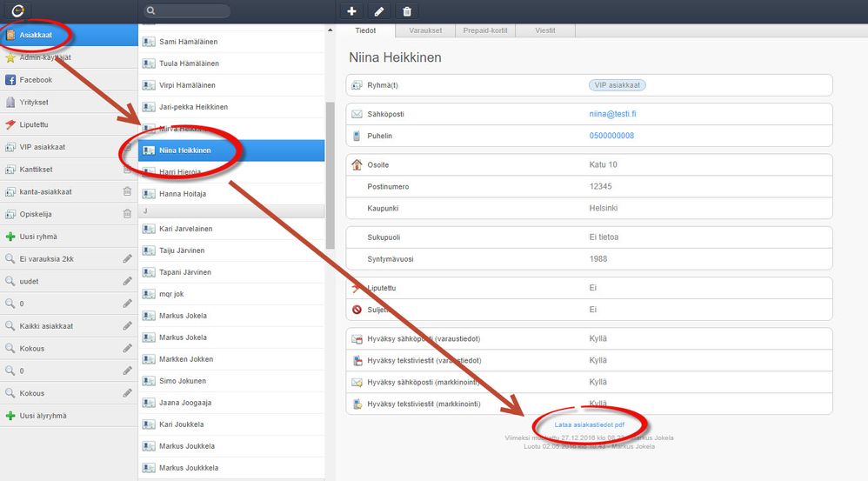Create new smart group Uusi älyryhmä
The image size is (868, 481).
click(x=69, y=416)
